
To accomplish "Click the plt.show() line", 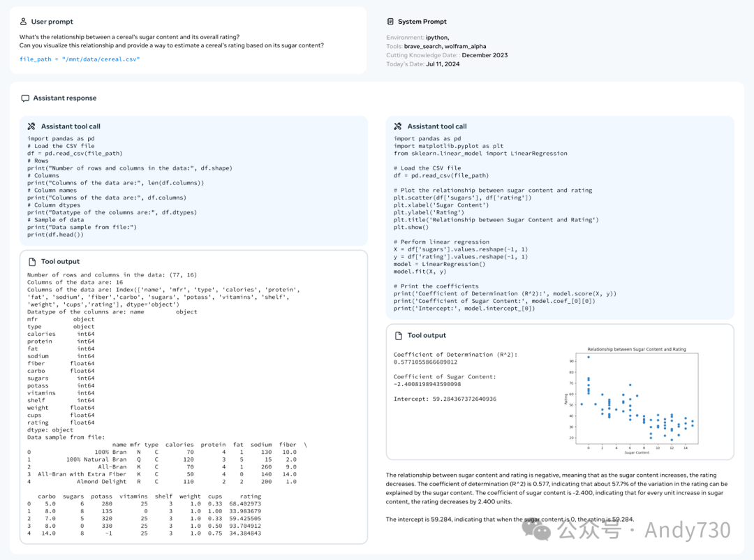I will point(411,227).
